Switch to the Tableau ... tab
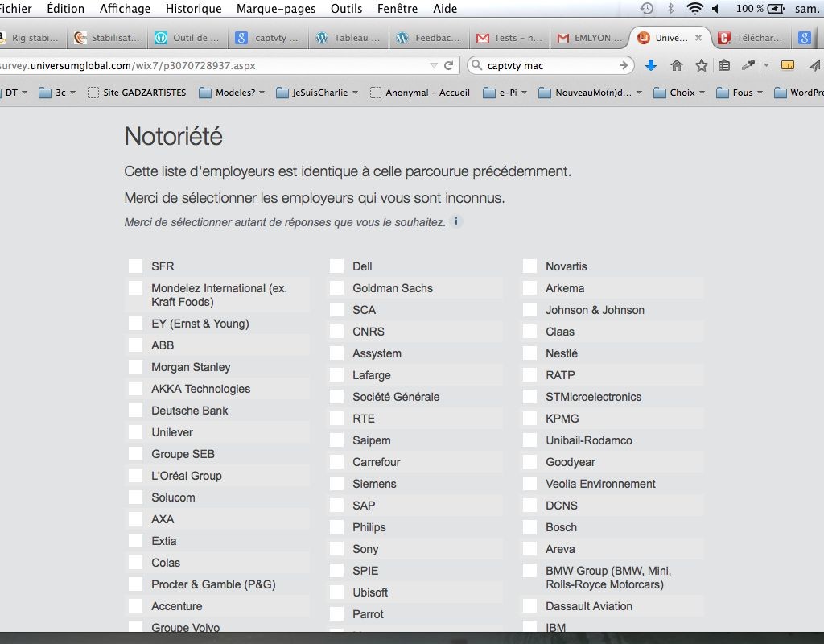 [348, 38]
